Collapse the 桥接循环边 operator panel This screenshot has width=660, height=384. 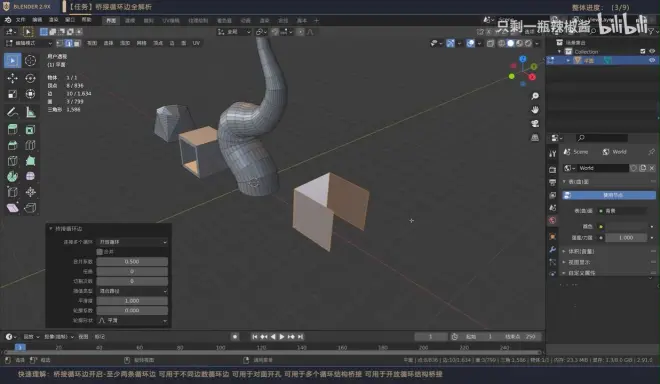(51, 229)
